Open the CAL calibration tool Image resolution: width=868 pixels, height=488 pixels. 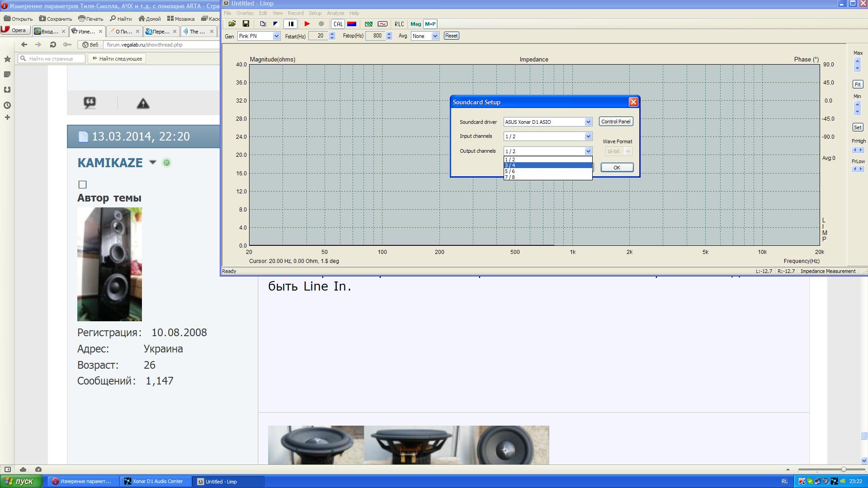point(338,24)
